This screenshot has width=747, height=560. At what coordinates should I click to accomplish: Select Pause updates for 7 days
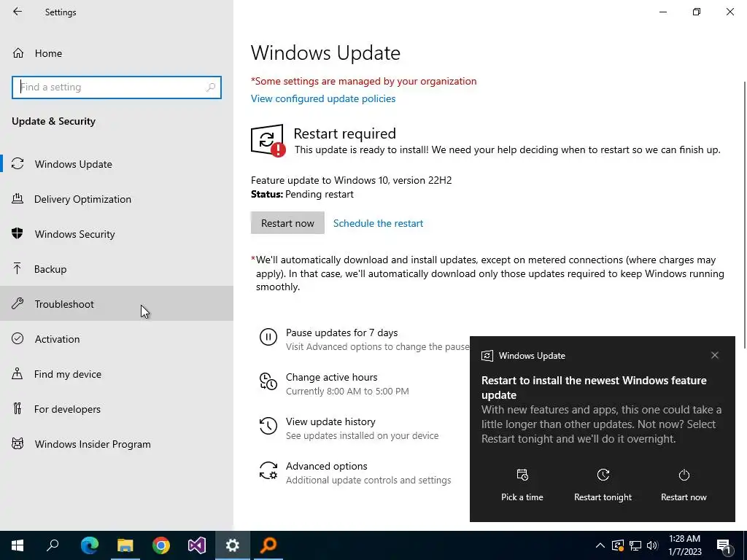(x=341, y=332)
